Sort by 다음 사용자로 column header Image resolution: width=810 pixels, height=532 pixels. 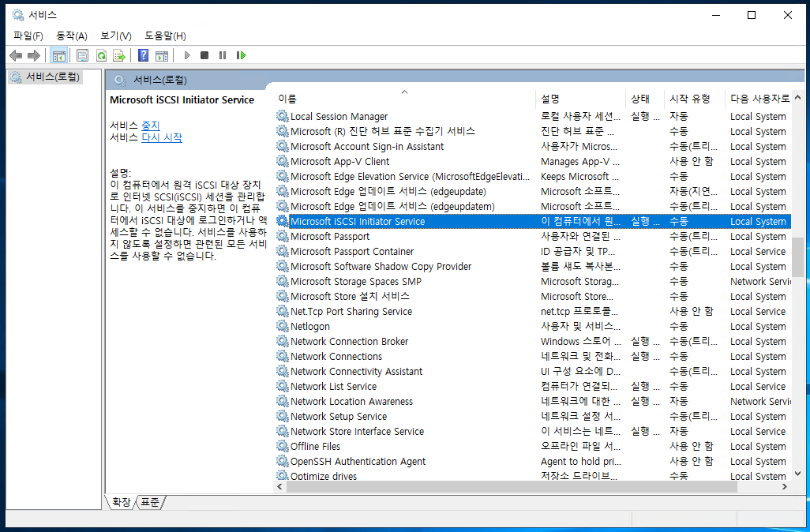pos(759,98)
